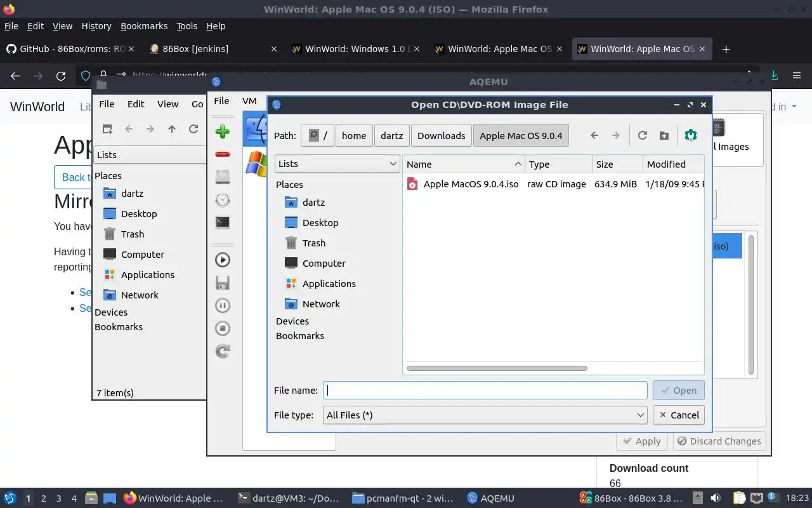Open the Lists dropdown in the file dialog

pyautogui.click(x=337, y=164)
